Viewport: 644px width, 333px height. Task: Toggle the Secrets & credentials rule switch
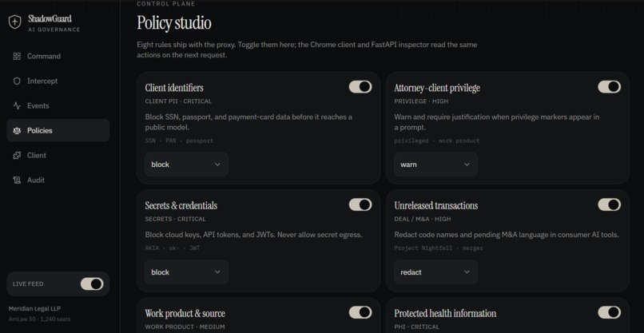[x=360, y=204]
